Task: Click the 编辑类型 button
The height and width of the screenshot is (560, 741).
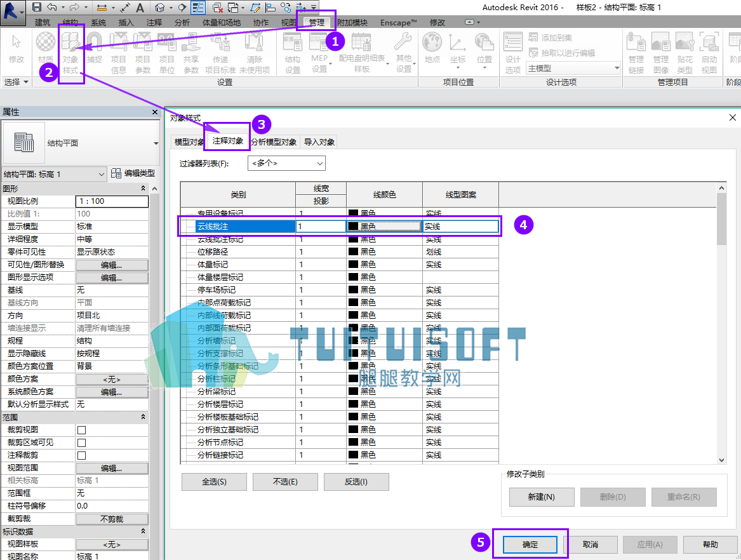Action: (x=133, y=173)
